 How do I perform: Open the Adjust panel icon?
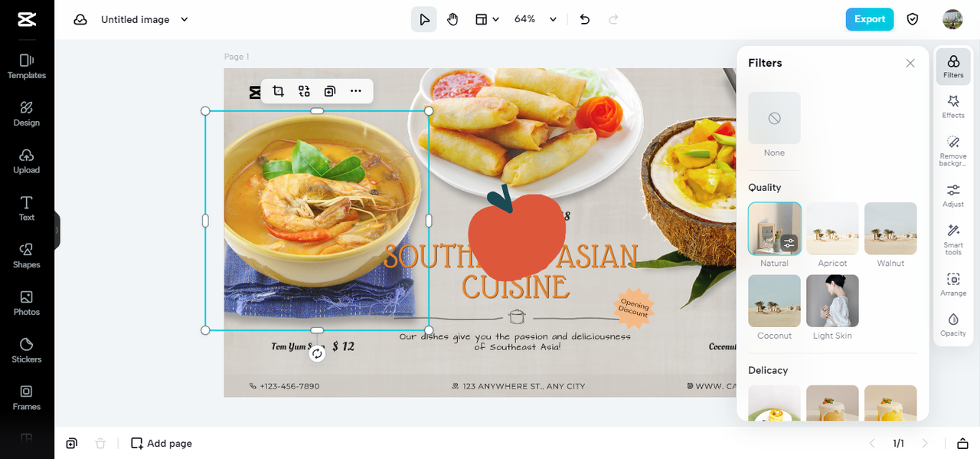953,195
